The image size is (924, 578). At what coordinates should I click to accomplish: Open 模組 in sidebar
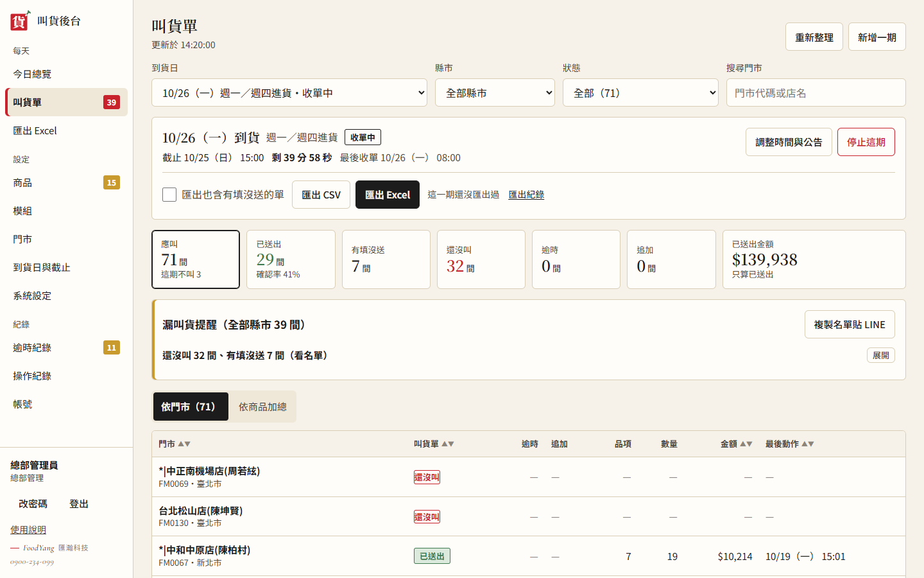pos(66,211)
